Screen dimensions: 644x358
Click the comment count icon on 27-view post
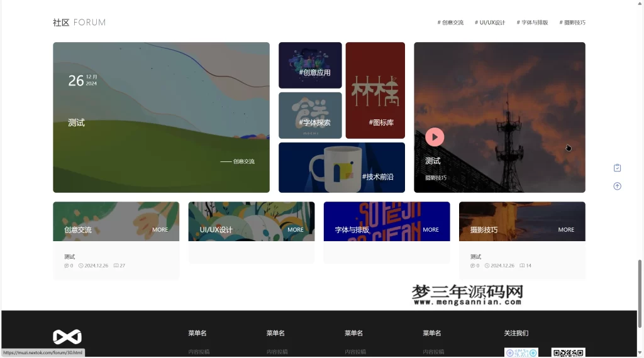pyautogui.click(x=67, y=266)
